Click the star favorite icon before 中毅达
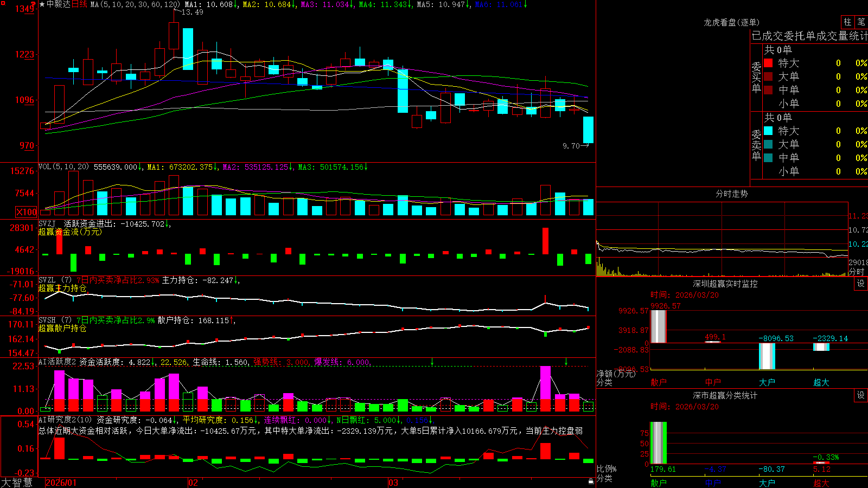This screenshot has width=868, height=488. [42, 4]
